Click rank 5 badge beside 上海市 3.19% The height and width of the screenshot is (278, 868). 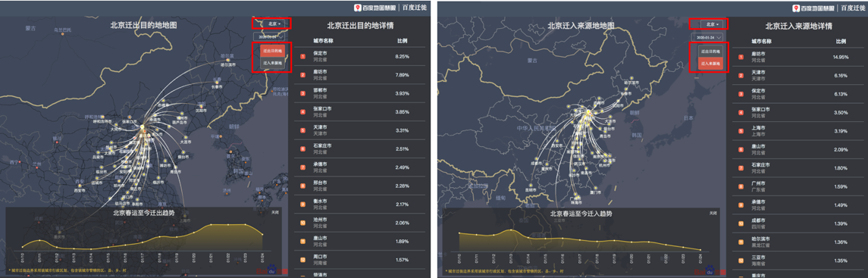coord(741,130)
